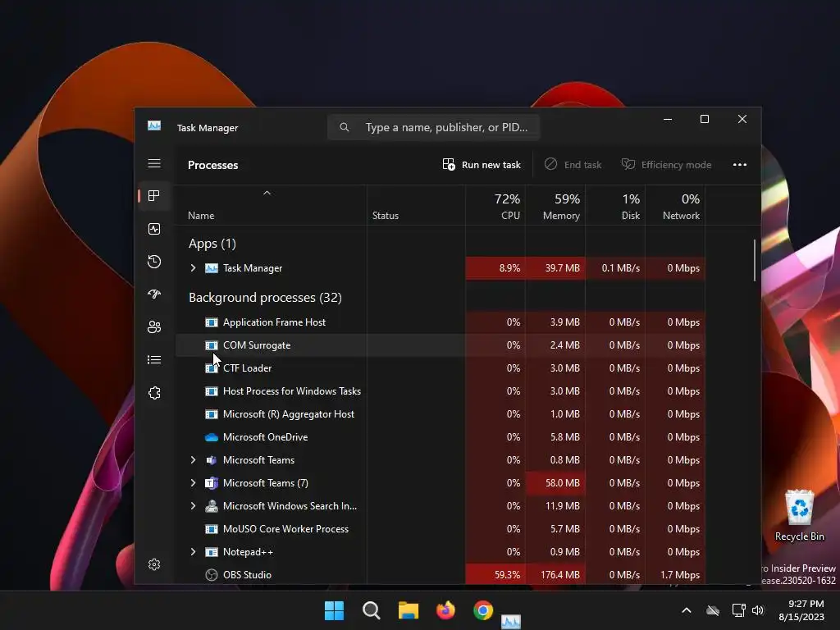Select Microsoft (R) Aggregator Host row

pyautogui.click(x=440, y=414)
